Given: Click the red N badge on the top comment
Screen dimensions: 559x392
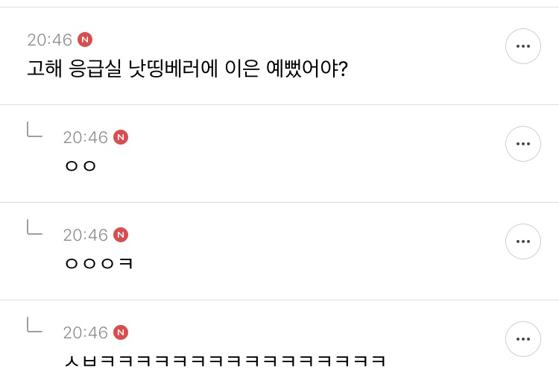Looking at the screenshot, I should click(85, 39).
